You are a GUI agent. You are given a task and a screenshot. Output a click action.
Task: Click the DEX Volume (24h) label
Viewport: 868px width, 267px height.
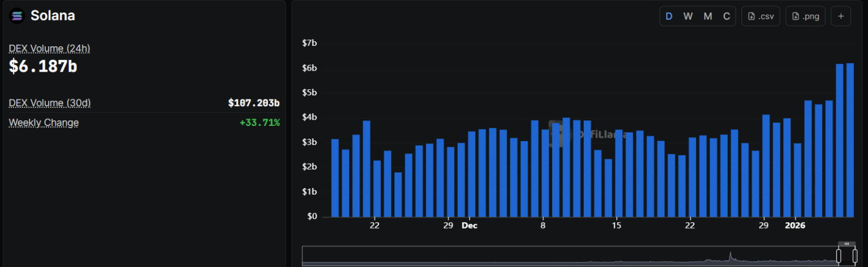49,49
